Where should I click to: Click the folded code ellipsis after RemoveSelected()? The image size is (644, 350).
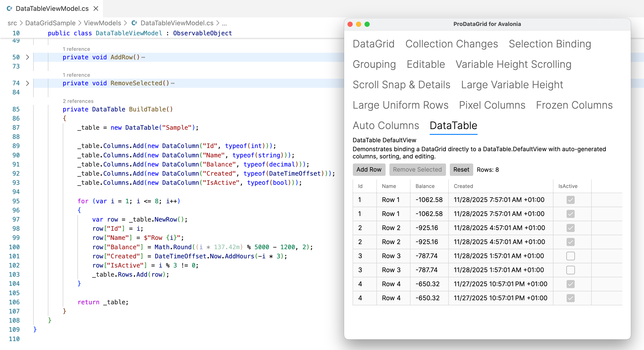173,83
